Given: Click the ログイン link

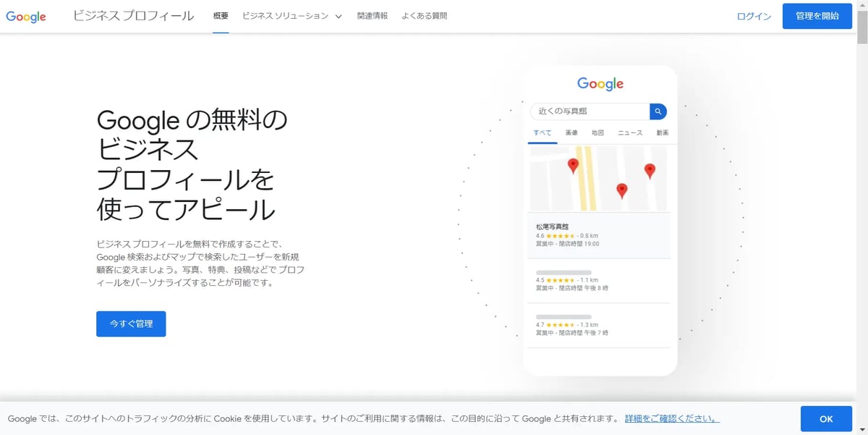Looking at the screenshot, I should [x=754, y=16].
